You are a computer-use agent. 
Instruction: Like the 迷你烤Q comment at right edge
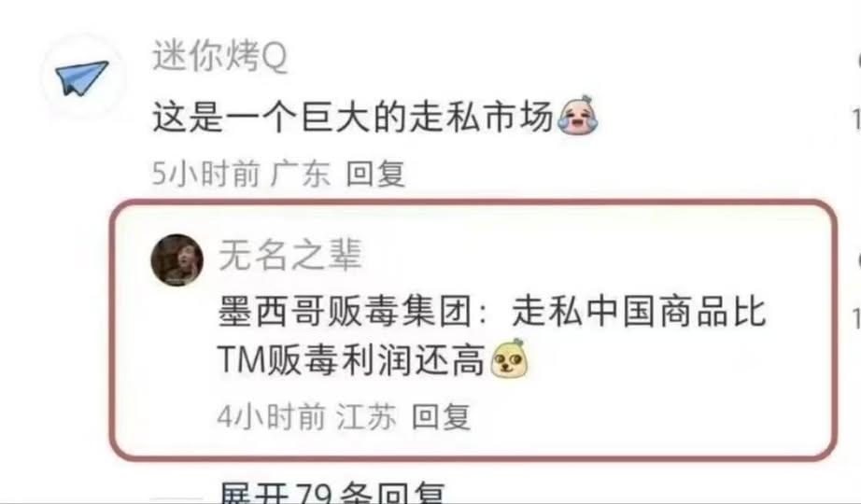point(857,60)
